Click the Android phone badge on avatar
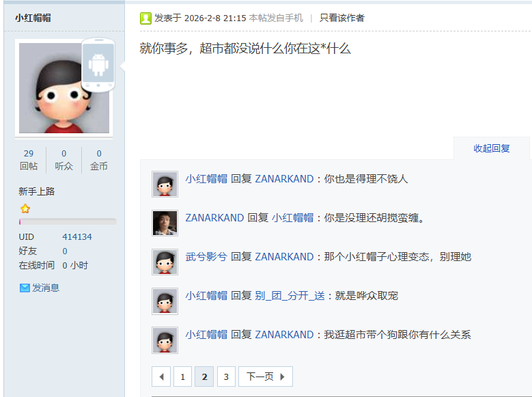This screenshot has height=397, width=532. click(98, 64)
